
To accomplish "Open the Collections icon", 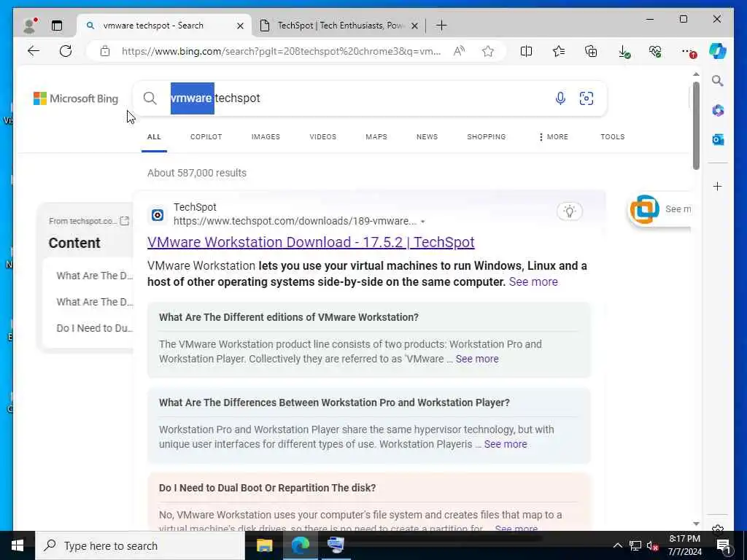I will [x=591, y=51].
